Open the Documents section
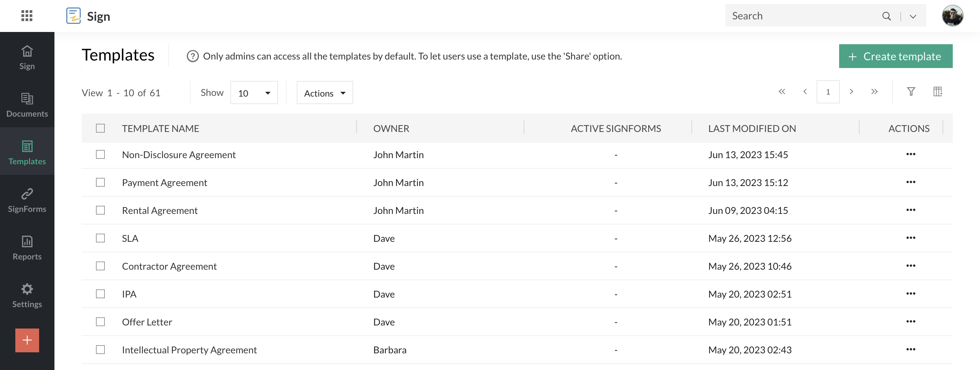 27,103
